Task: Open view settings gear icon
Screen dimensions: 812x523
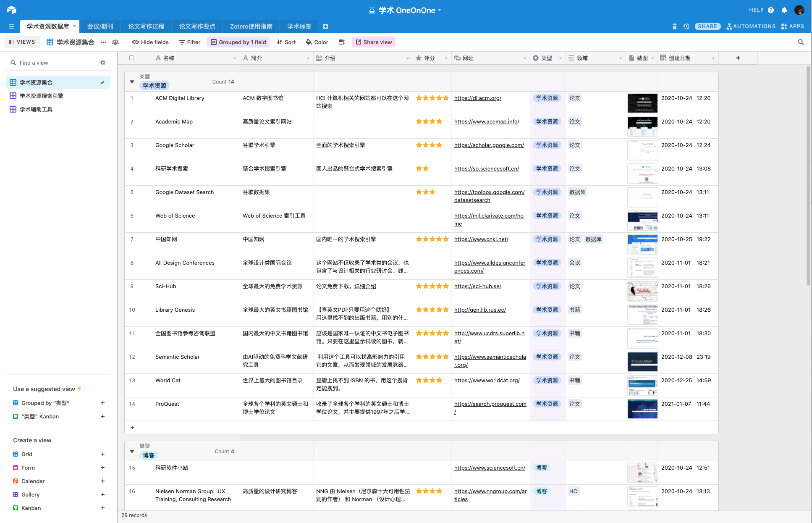Action: [x=103, y=63]
